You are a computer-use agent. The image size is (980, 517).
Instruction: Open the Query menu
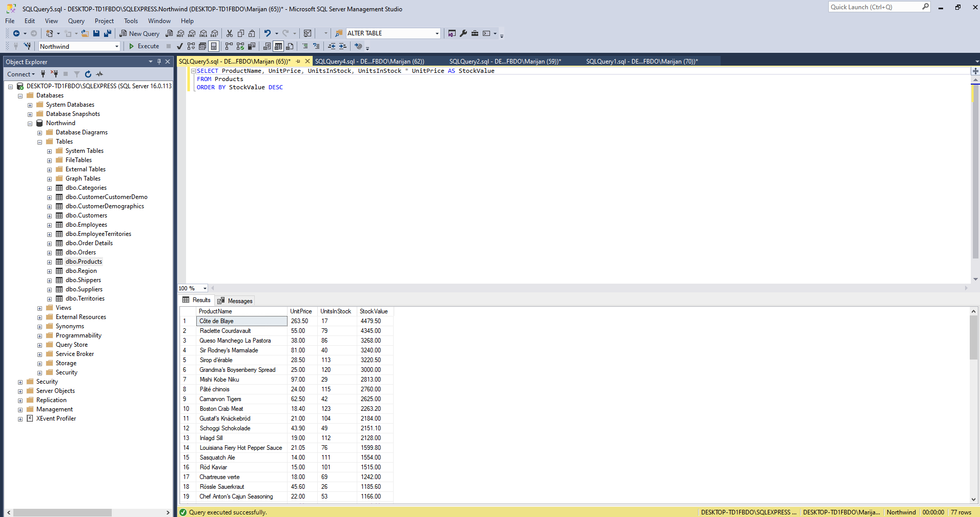click(x=76, y=21)
